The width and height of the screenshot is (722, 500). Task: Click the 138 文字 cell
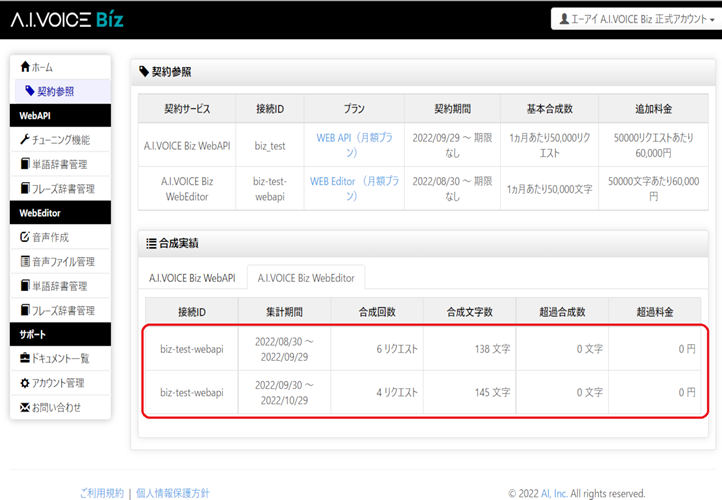(470, 349)
